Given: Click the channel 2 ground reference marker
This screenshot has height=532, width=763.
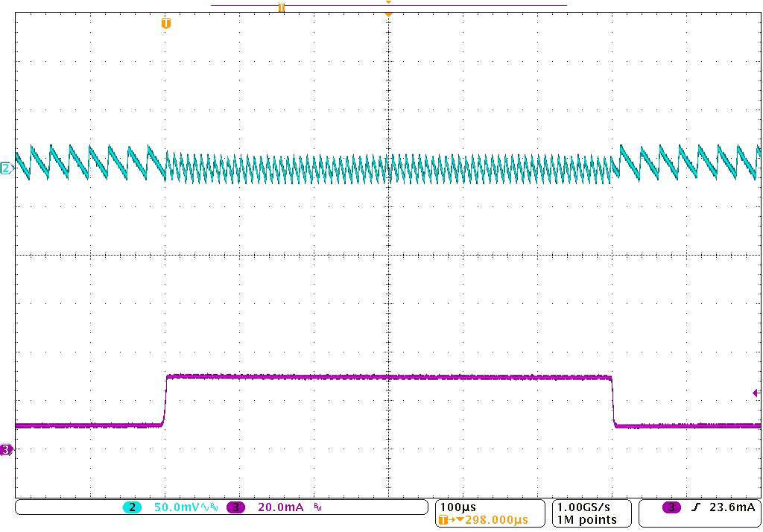Looking at the screenshot, I should tap(7, 168).
